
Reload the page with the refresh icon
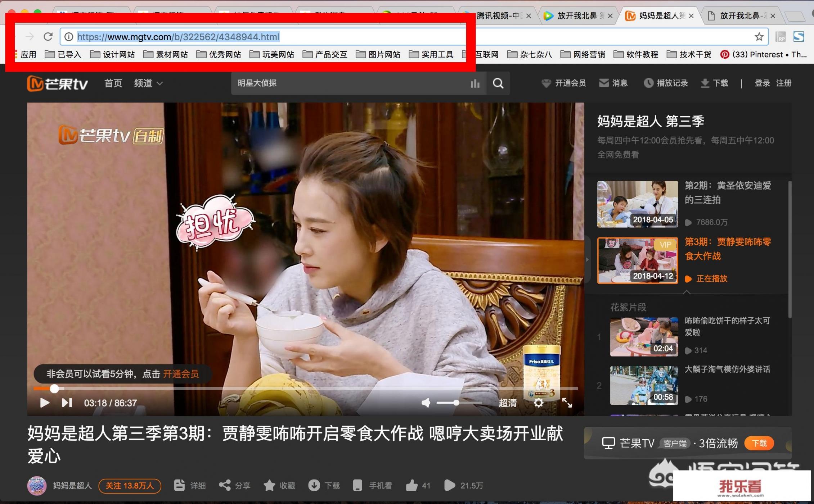[48, 37]
